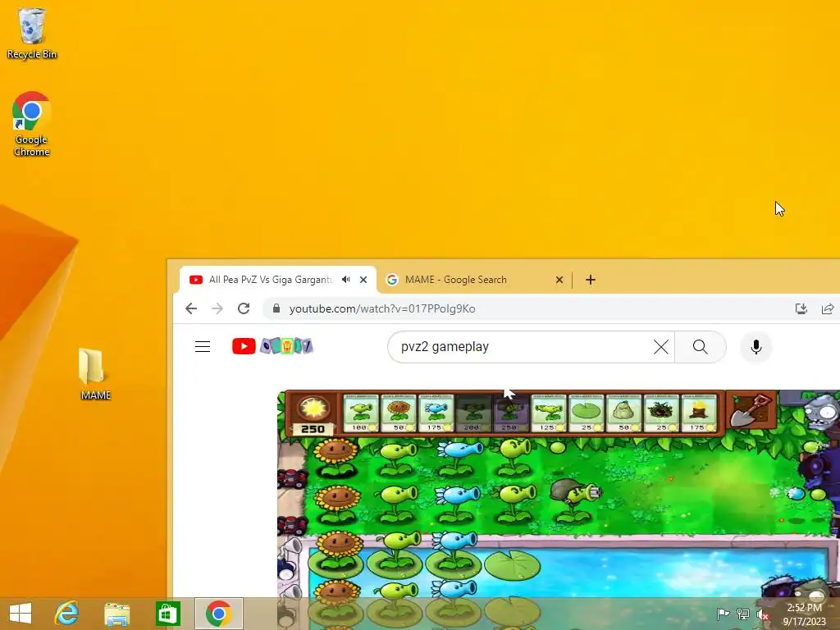Go forward in Chrome

217,308
